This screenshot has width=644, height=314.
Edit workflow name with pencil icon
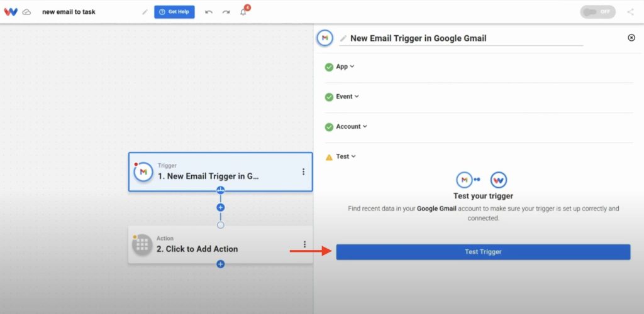point(145,12)
